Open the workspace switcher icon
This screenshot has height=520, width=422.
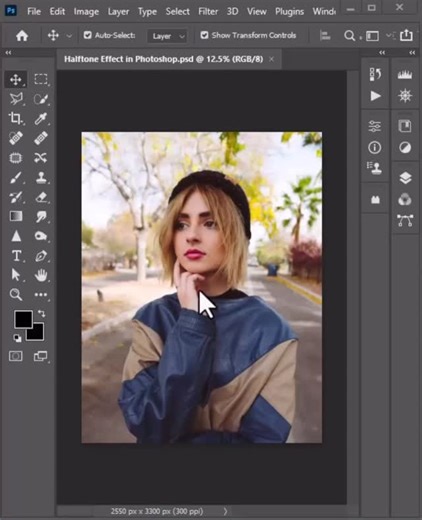pos(372,36)
